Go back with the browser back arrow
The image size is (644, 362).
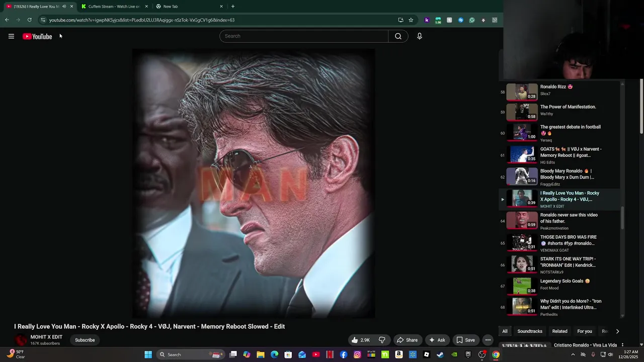point(7,20)
